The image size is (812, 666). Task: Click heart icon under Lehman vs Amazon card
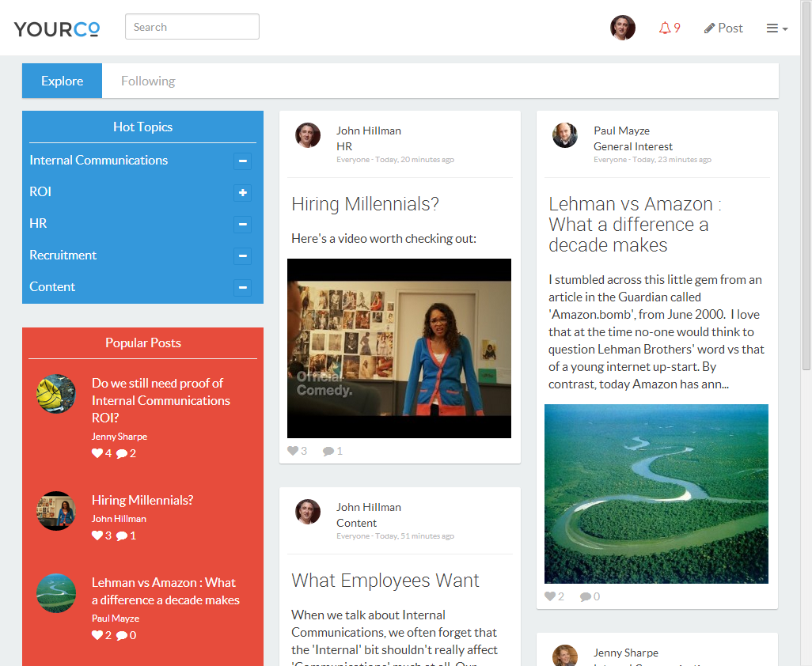(550, 596)
